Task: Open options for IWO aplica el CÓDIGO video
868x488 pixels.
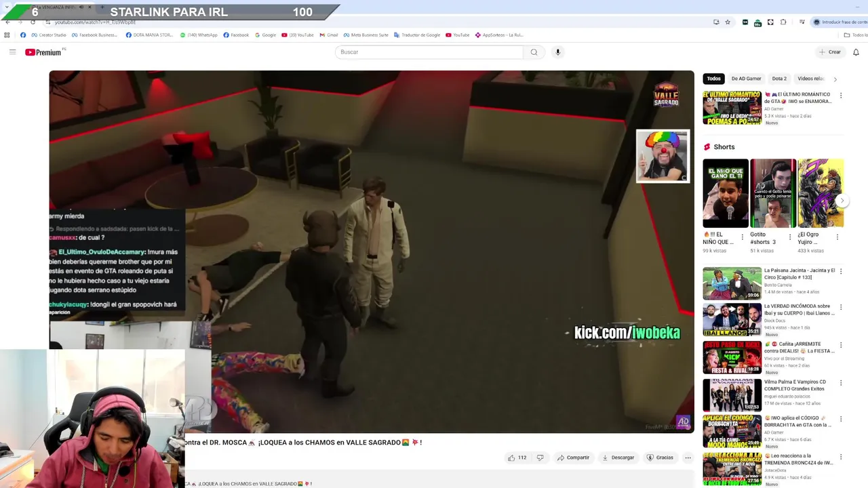Action: (841, 420)
